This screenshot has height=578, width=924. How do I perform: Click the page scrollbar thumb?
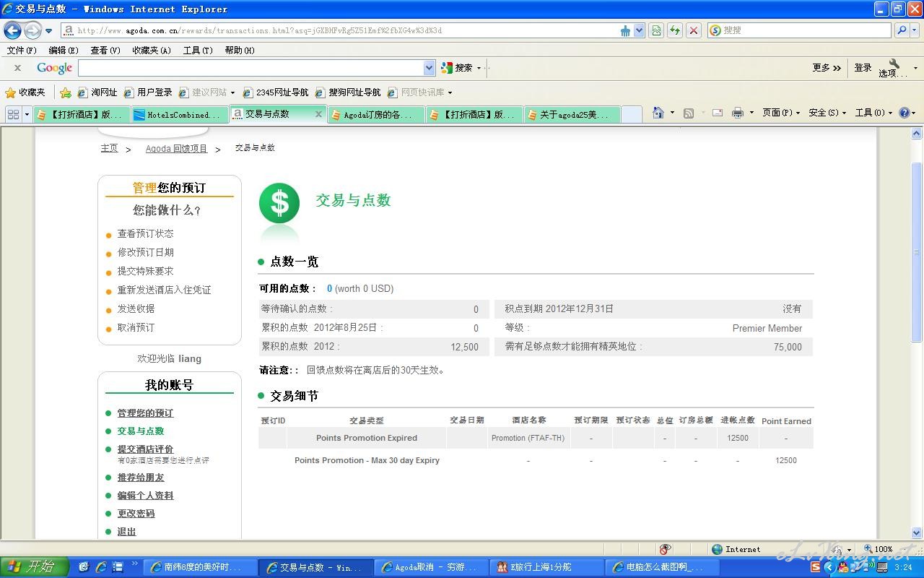(x=917, y=254)
